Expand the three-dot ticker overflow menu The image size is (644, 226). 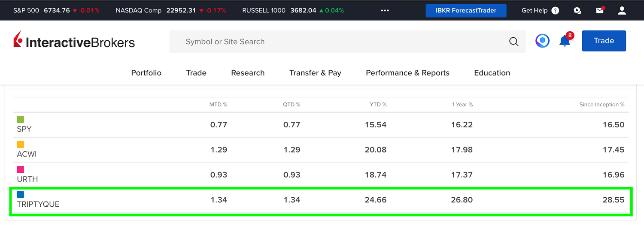385,11
